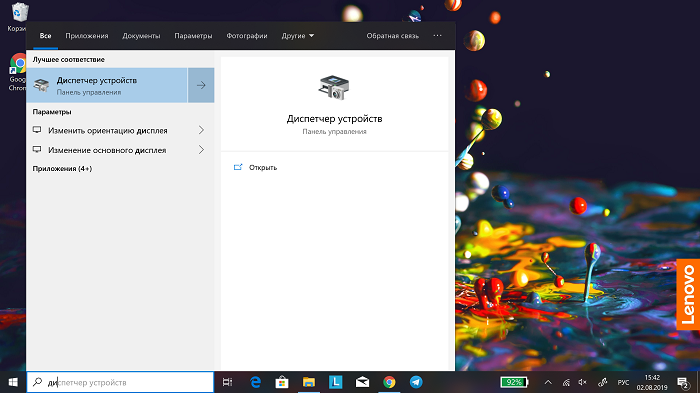The width and height of the screenshot is (700, 393).
Task: Open Telegram from the taskbar
Action: click(x=416, y=382)
